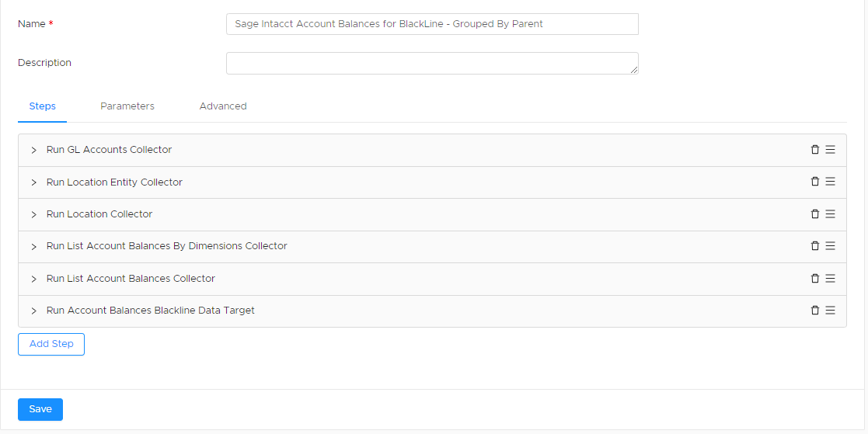Image resolution: width=868 pixels, height=434 pixels.
Task: Click reorder handle for Run GL Accounts Collector
Action: [830, 150]
